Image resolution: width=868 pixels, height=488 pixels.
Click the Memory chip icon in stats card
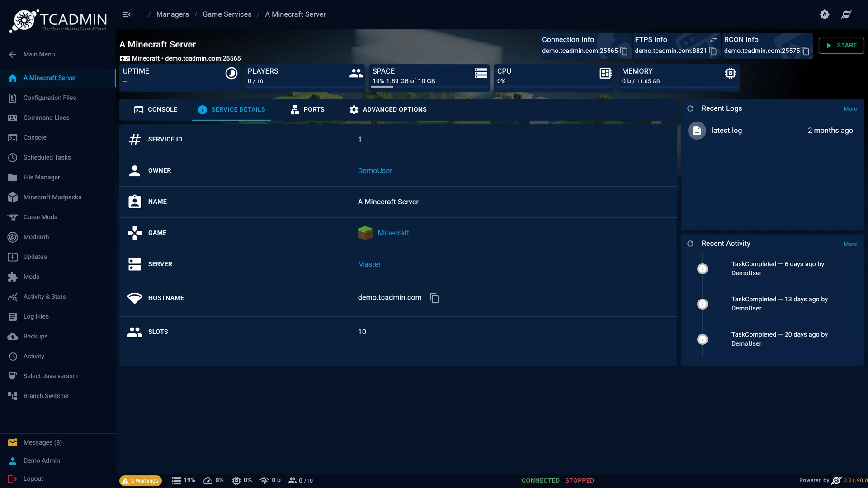pyautogui.click(x=731, y=73)
